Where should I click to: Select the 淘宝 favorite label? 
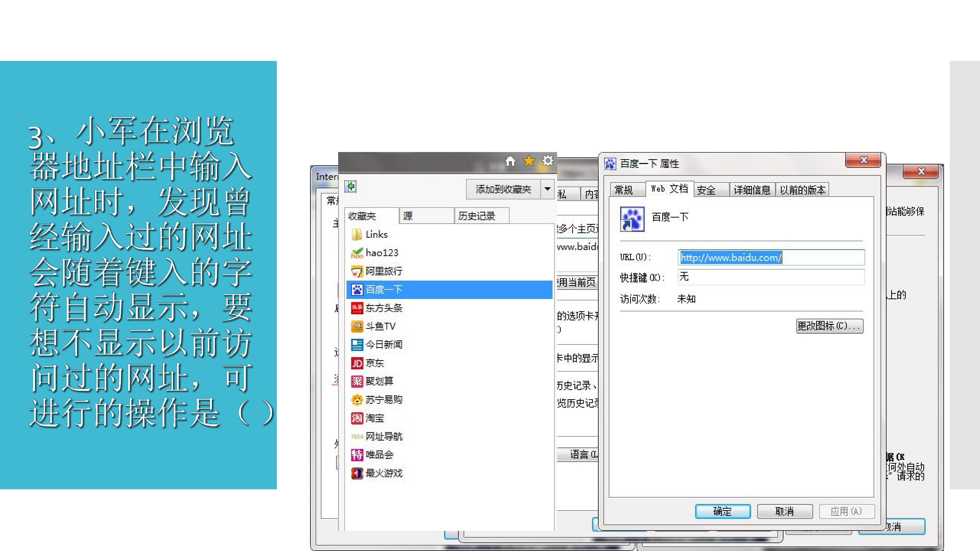(375, 418)
